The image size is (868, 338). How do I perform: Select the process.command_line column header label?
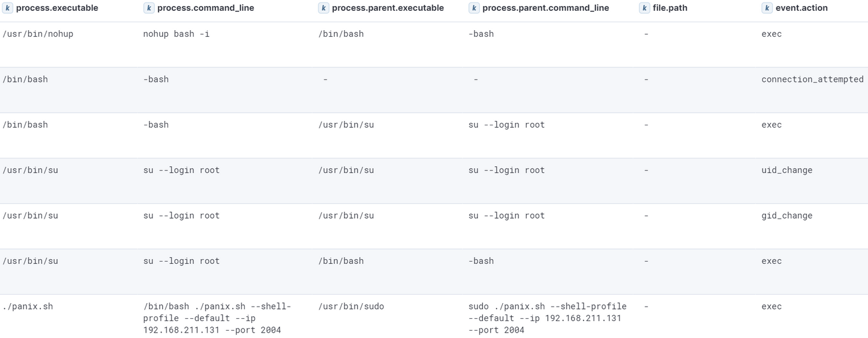(x=206, y=8)
